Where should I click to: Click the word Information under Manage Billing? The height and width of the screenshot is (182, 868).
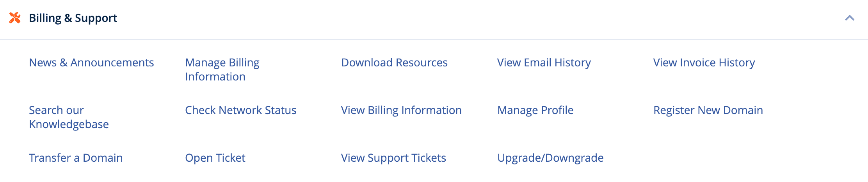pyautogui.click(x=215, y=77)
